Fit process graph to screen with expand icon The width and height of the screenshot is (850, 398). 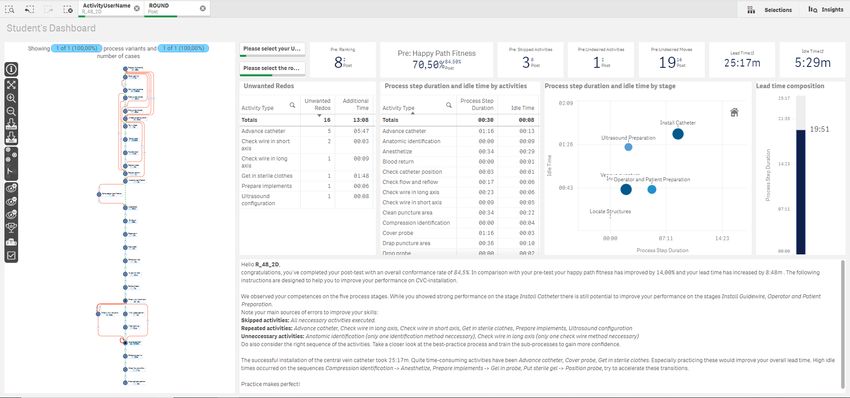click(x=11, y=85)
